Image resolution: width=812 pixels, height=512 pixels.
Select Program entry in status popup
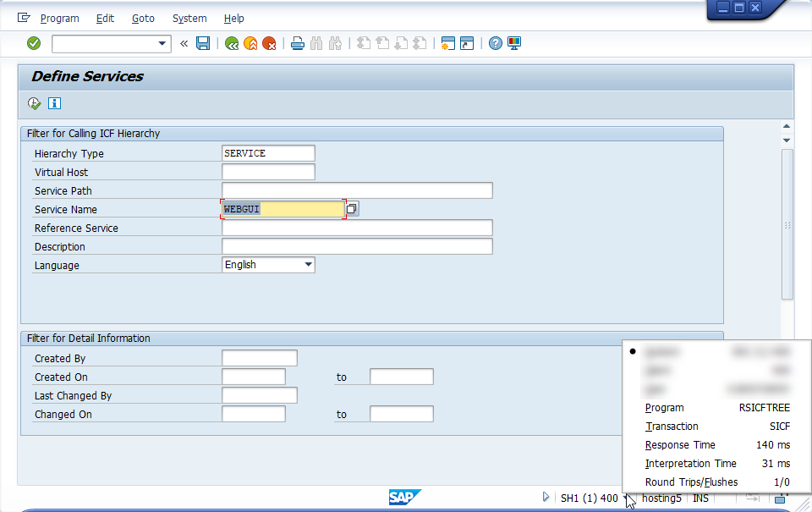(x=717, y=408)
